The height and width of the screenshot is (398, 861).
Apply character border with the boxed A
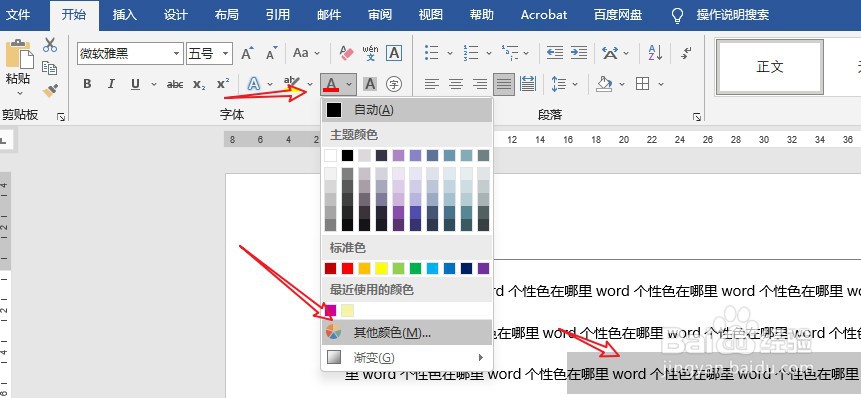tap(394, 53)
